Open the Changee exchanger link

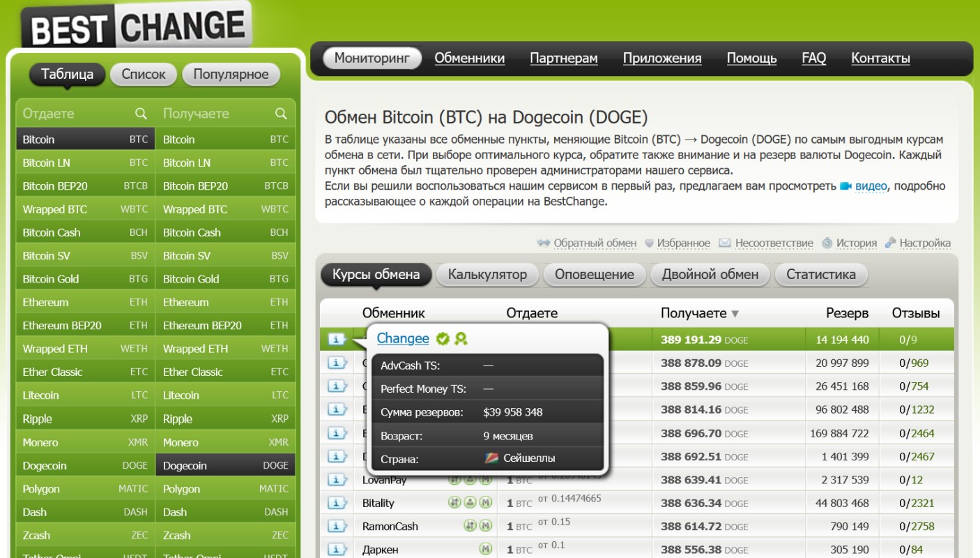click(403, 339)
